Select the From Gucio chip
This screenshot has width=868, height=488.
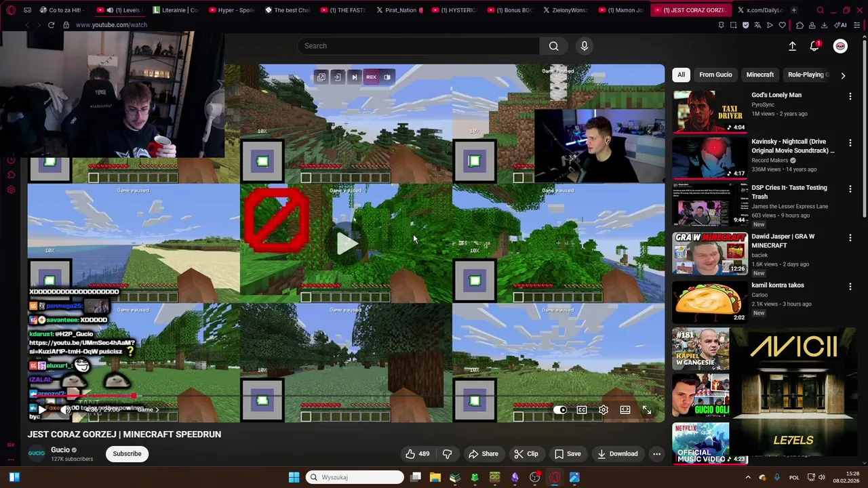coord(715,75)
